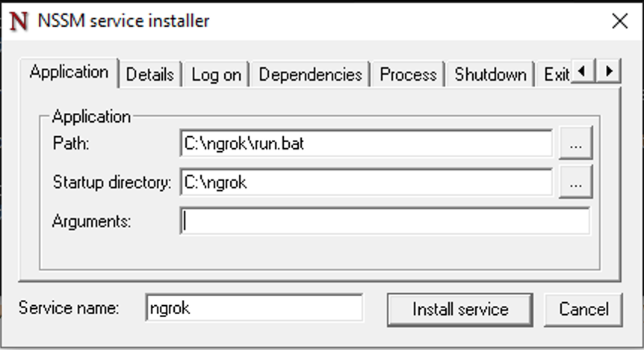Switch to the Application tab
Image resolution: width=644 pixels, height=350 pixels.
click(x=69, y=73)
